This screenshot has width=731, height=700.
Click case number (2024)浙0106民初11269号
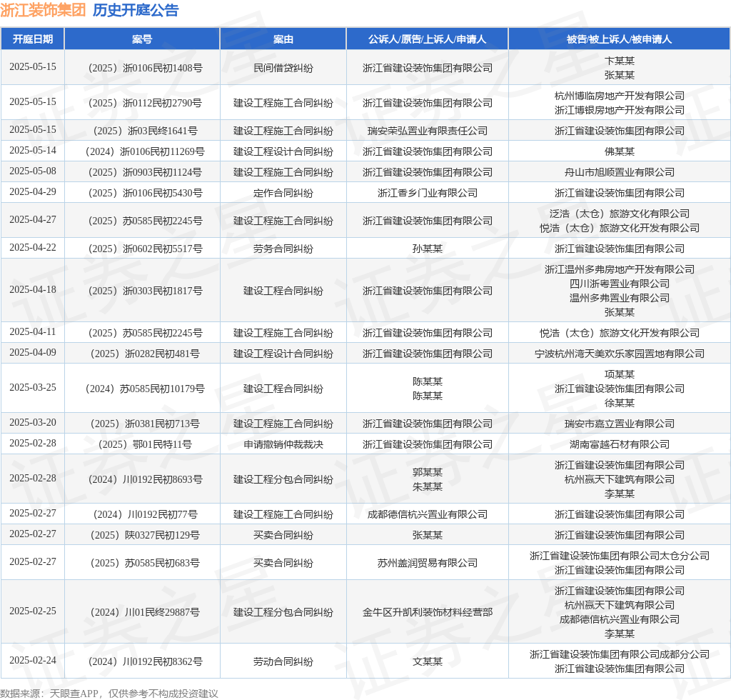146,151
